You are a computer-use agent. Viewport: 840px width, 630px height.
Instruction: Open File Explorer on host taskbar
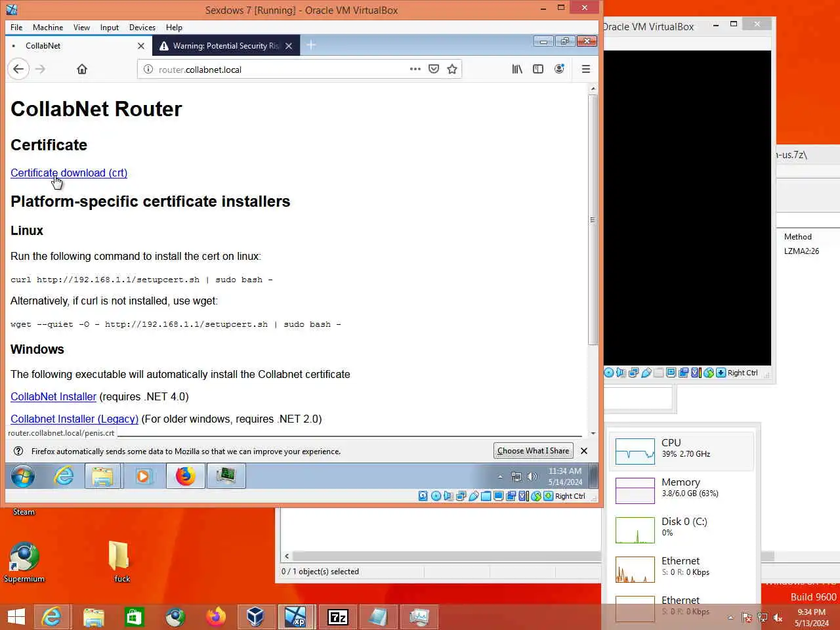[93, 617]
